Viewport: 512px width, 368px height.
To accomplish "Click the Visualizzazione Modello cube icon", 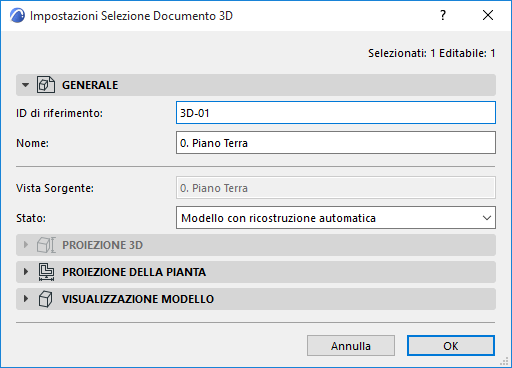I will [x=45, y=299].
